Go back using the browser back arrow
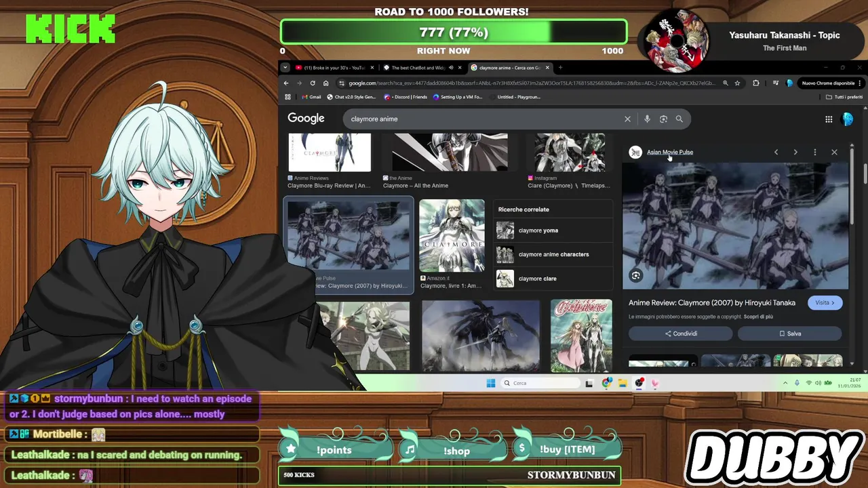 pyautogui.click(x=286, y=83)
